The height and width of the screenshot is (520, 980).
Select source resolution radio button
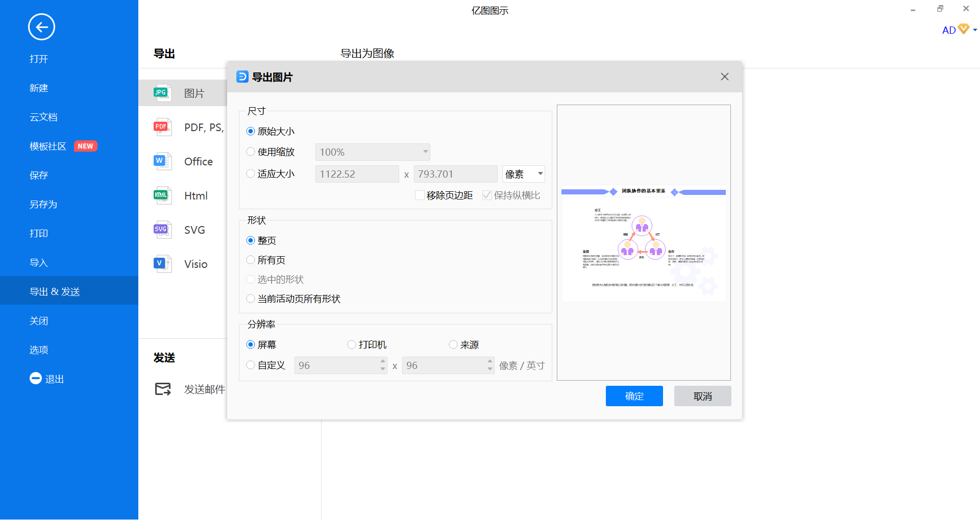point(453,344)
